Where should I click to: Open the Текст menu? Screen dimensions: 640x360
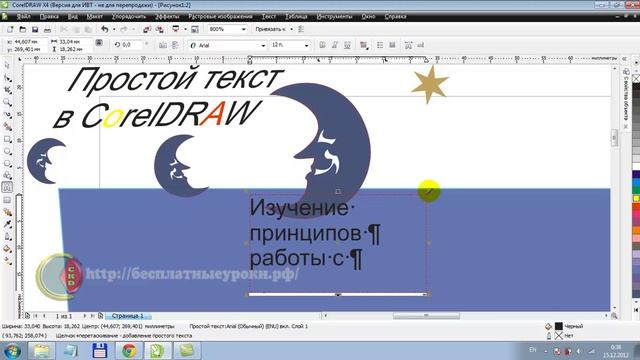click(x=269, y=17)
